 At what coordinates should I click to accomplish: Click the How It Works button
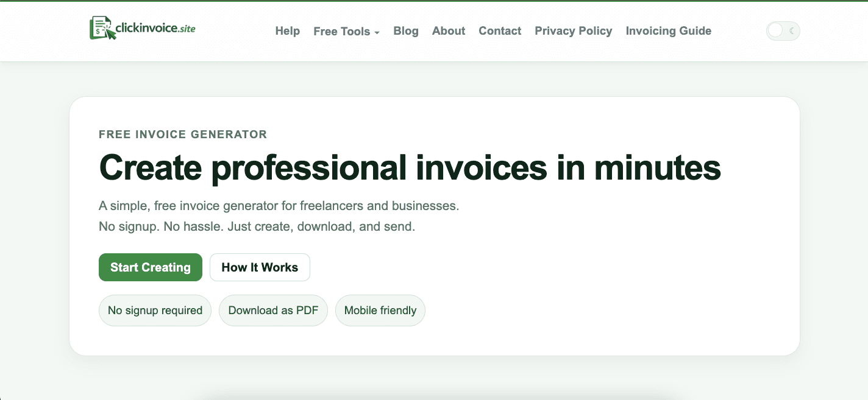(260, 267)
